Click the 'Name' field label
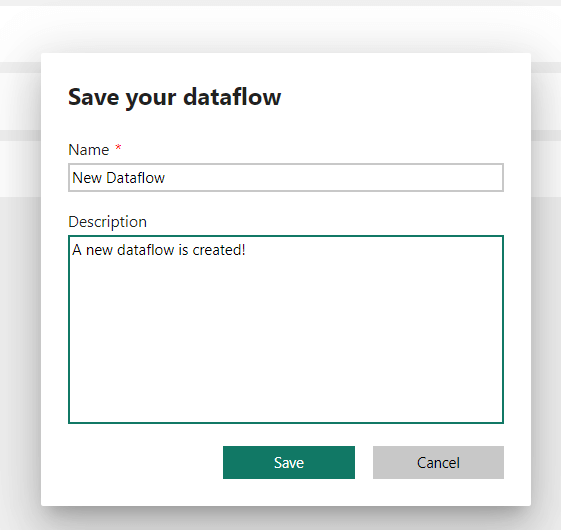The width and height of the screenshot is (561, 530). point(88,150)
